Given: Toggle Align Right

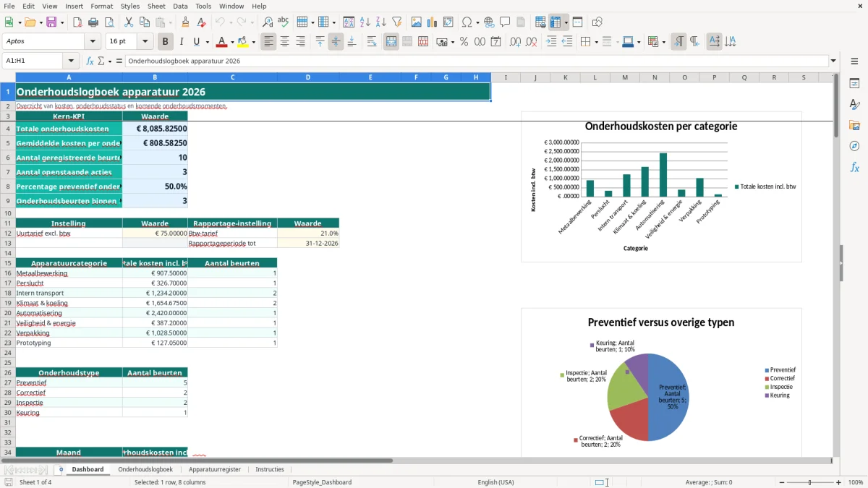Looking at the screenshot, I should click(300, 42).
